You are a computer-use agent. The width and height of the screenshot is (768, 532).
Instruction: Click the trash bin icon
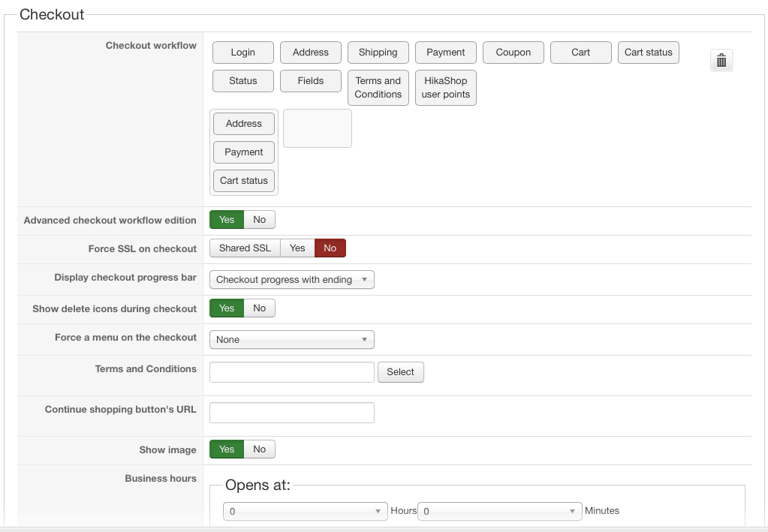tap(721, 61)
